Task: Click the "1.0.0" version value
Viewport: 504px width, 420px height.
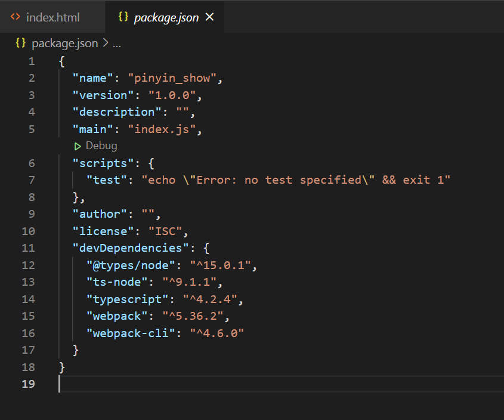Action: coord(172,95)
